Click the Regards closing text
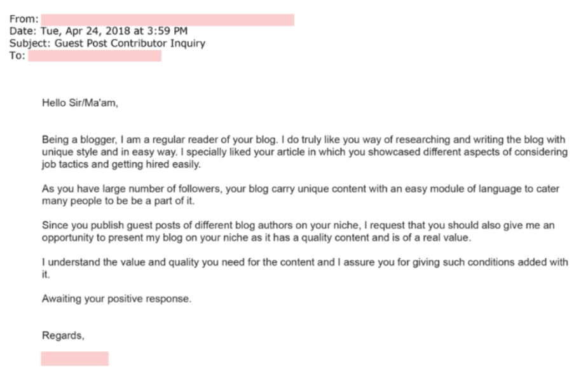588x376 pixels. (63, 335)
